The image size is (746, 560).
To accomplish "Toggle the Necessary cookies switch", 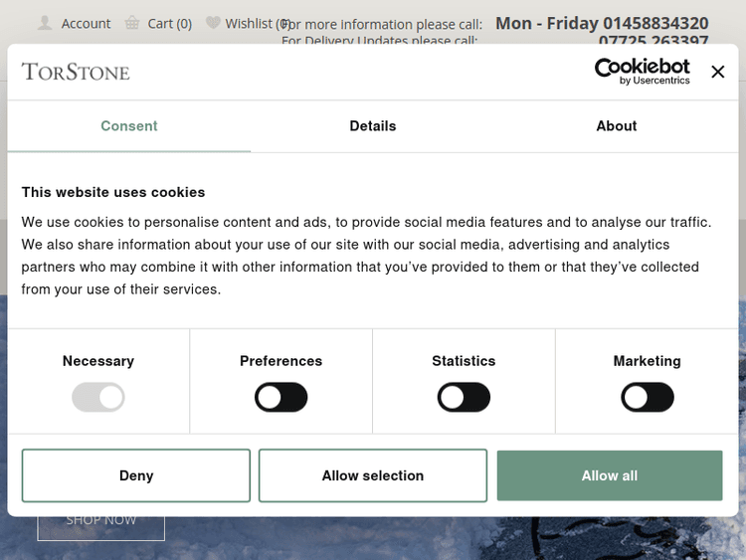I will 98,398.
